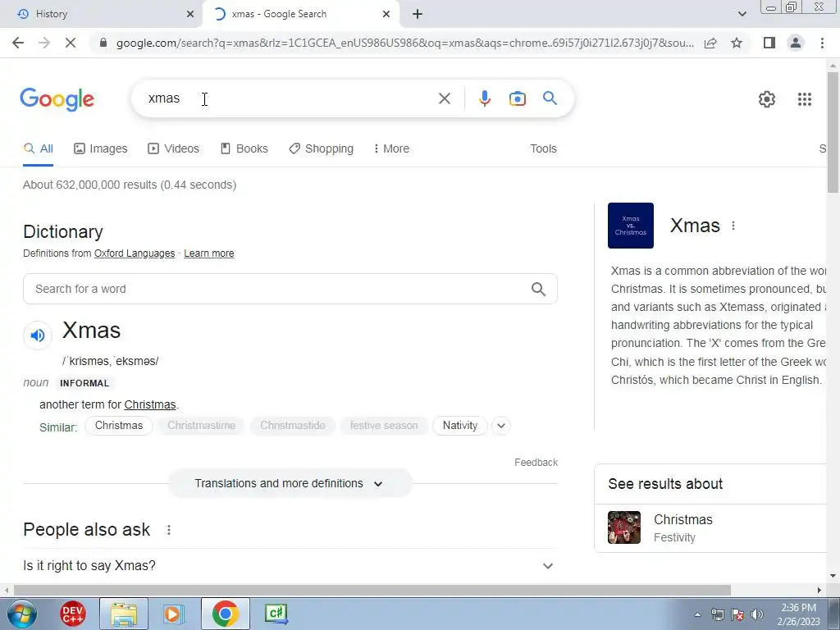Show hidden system tray icons

(x=697, y=614)
